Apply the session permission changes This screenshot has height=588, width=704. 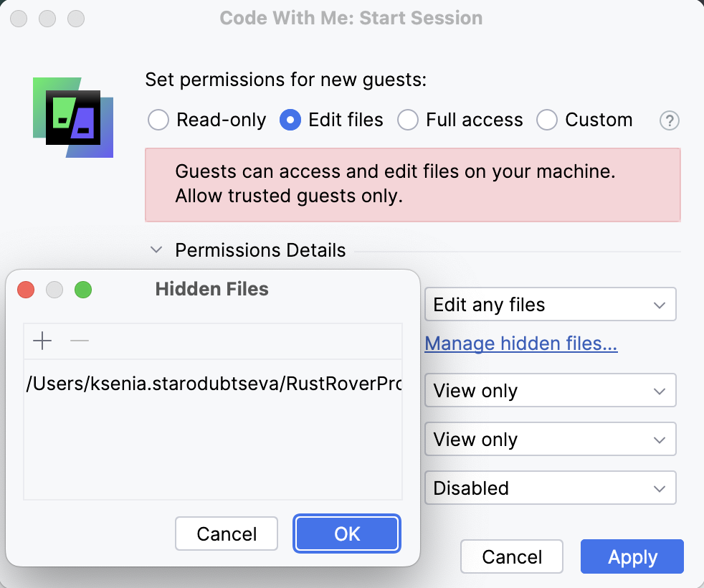pos(632,556)
